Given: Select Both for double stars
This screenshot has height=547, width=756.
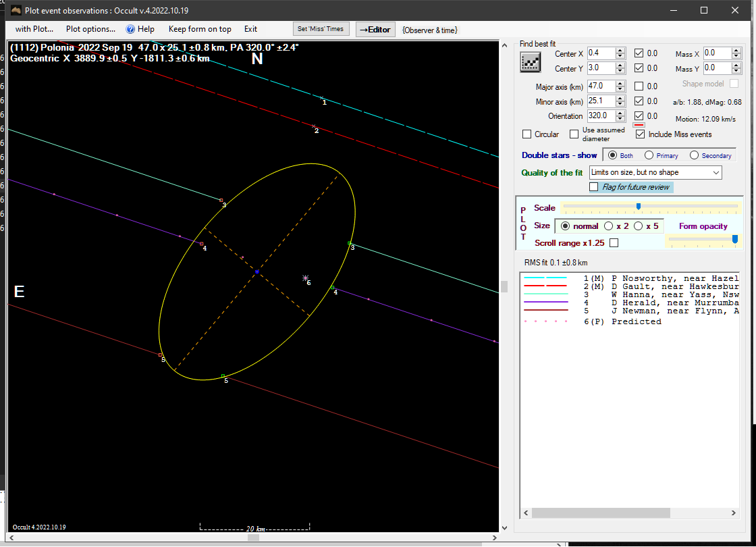Looking at the screenshot, I should tap(612, 155).
